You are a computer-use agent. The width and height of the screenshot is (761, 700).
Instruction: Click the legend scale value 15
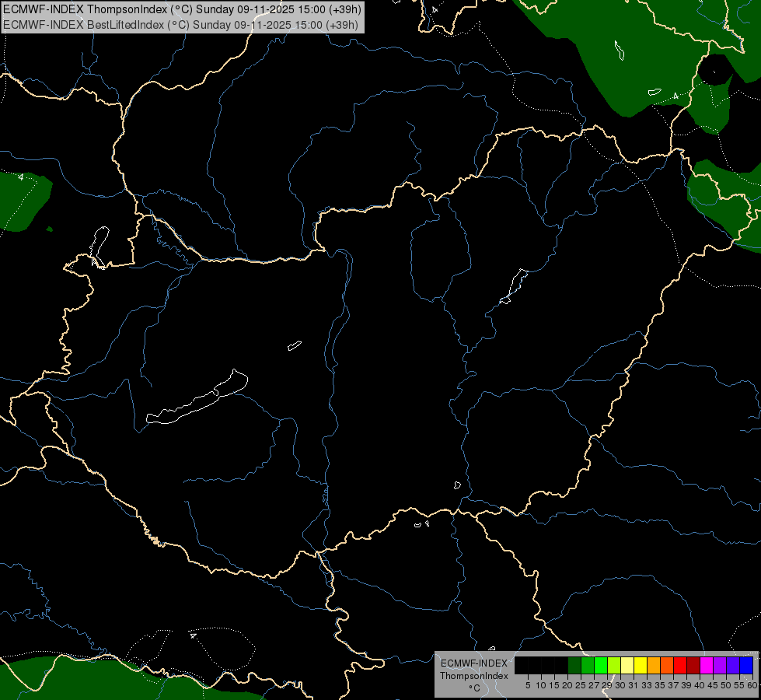pyautogui.click(x=554, y=685)
